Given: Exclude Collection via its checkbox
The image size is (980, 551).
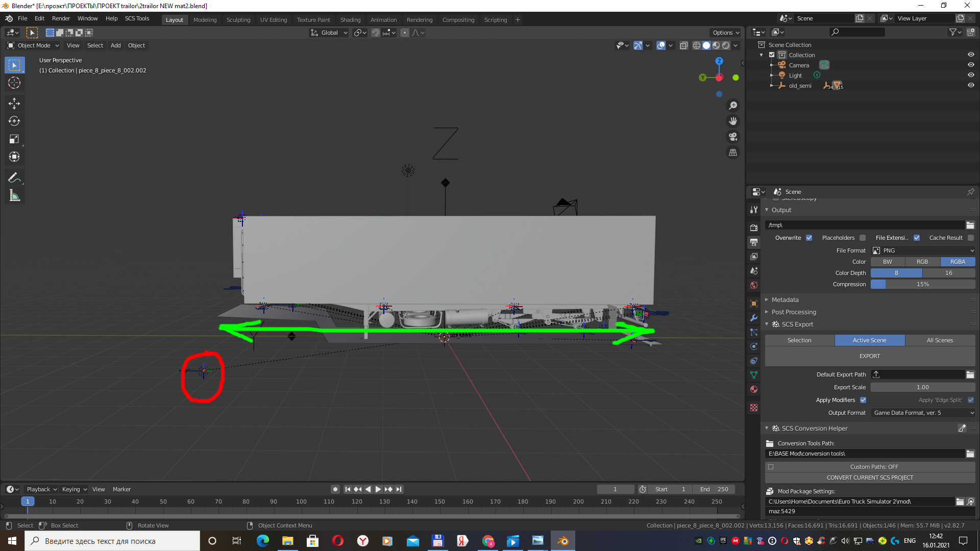Looking at the screenshot, I should point(772,55).
